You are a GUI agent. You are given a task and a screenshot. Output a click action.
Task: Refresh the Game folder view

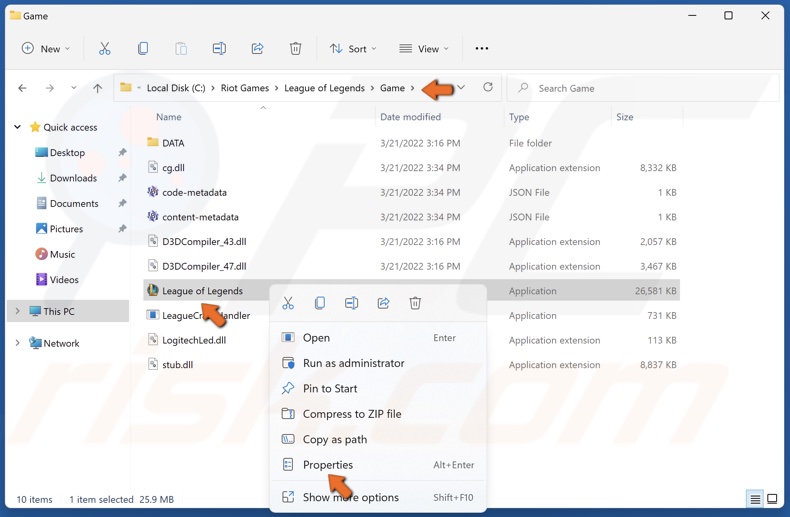coord(488,87)
